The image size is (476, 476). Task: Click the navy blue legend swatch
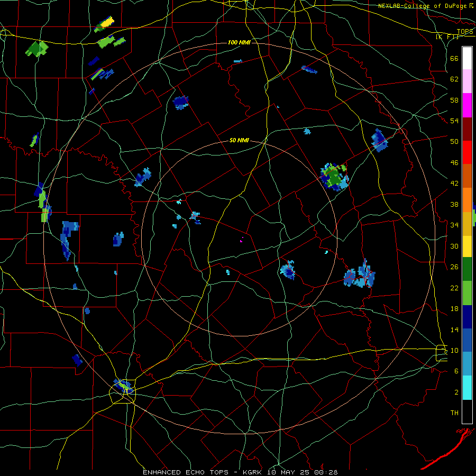pos(467,317)
